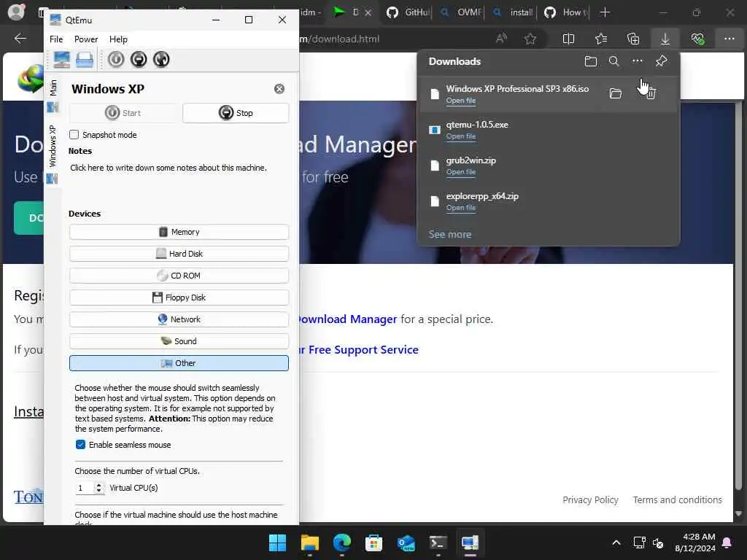The width and height of the screenshot is (747, 560).
Task: Expand the Memory device section
Action: (179, 232)
